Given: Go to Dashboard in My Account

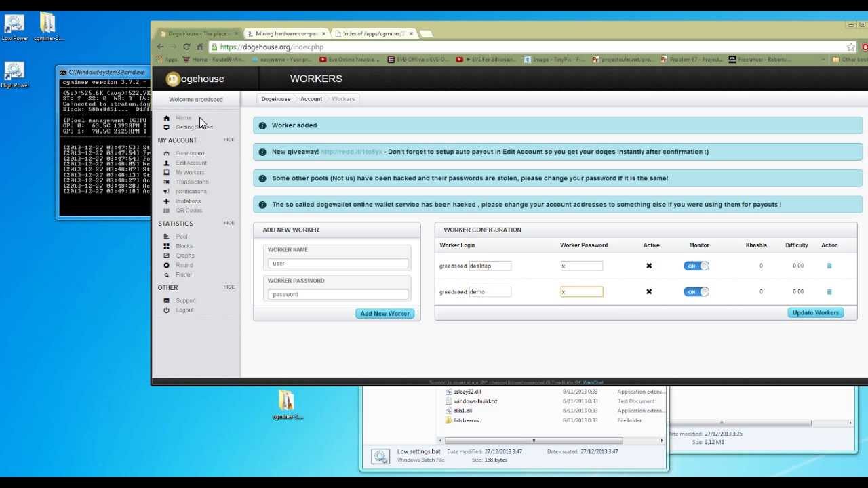Looking at the screenshot, I should tap(190, 153).
